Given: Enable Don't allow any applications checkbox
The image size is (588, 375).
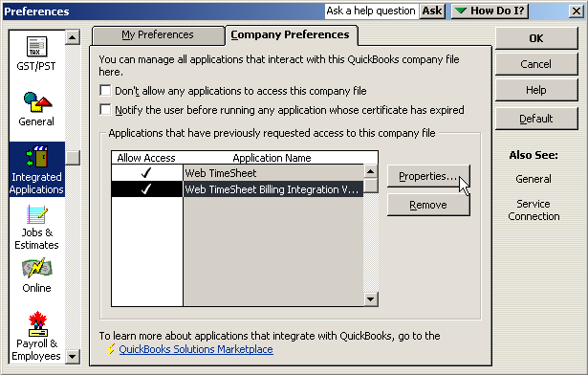Looking at the screenshot, I should pos(105,91).
